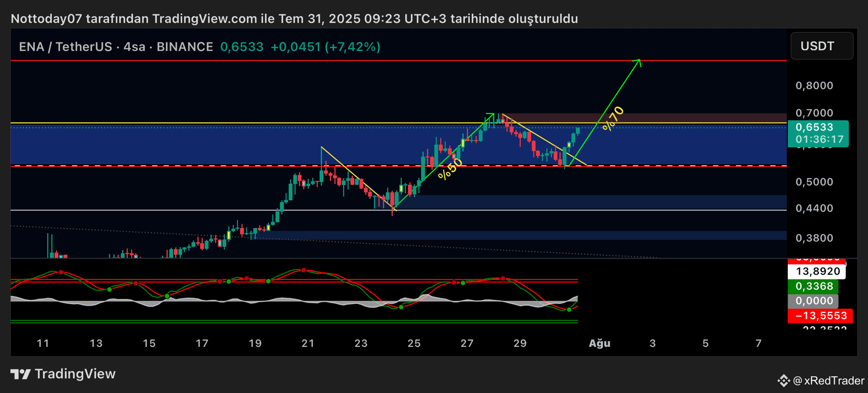Image resolution: width=868 pixels, height=393 pixels.
Task: Click date label 19 on time axis
Action: (x=255, y=343)
